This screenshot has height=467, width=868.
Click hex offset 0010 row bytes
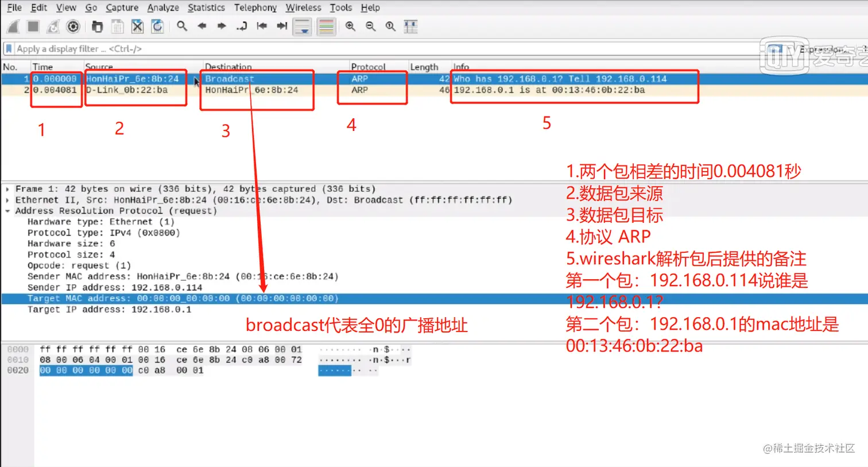click(x=170, y=360)
